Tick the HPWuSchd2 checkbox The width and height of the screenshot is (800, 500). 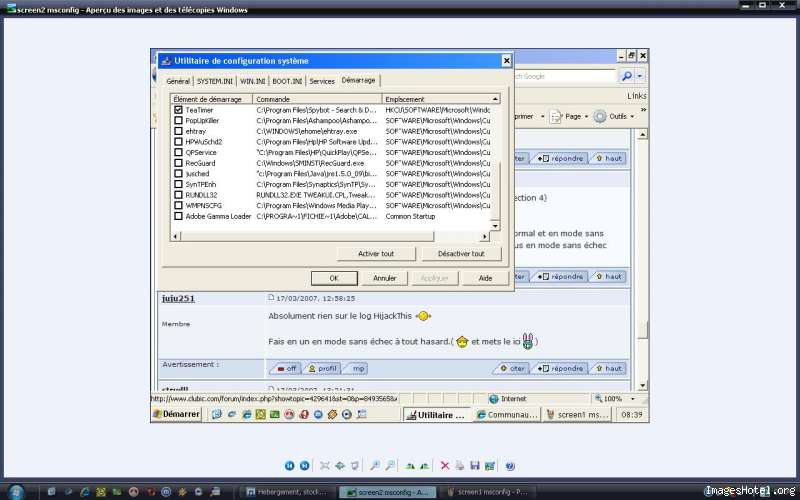[x=178, y=142]
